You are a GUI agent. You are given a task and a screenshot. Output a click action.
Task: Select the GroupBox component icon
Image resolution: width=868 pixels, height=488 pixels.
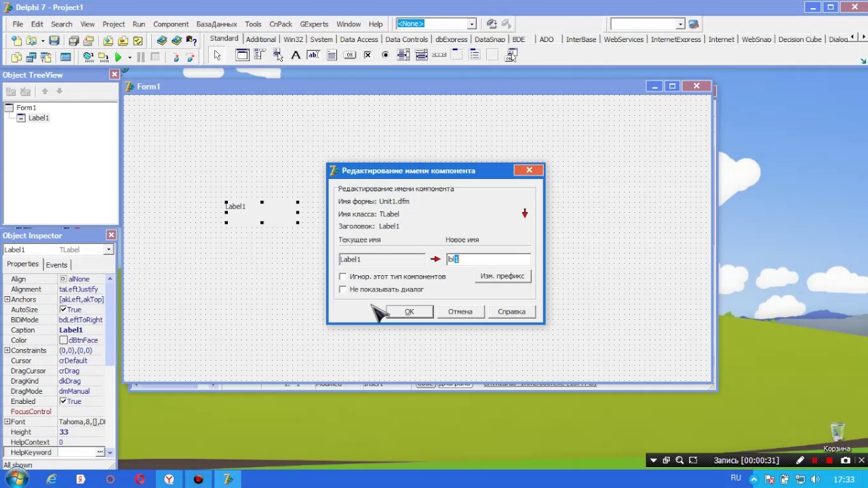click(456, 55)
